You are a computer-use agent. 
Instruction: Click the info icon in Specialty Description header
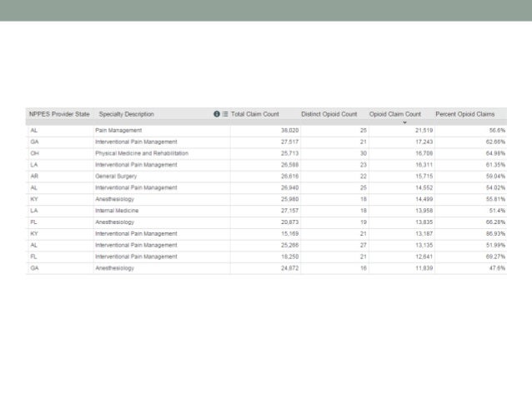point(217,114)
